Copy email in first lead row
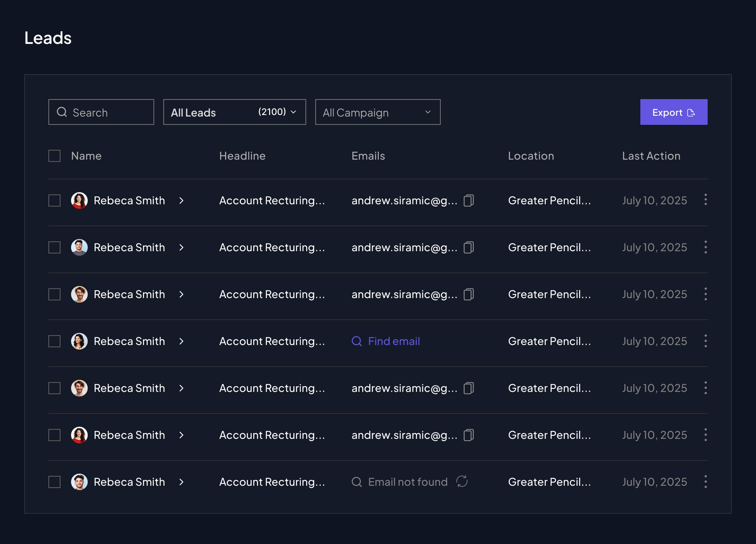The width and height of the screenshot is (756, 544). [x=469, y=201]
